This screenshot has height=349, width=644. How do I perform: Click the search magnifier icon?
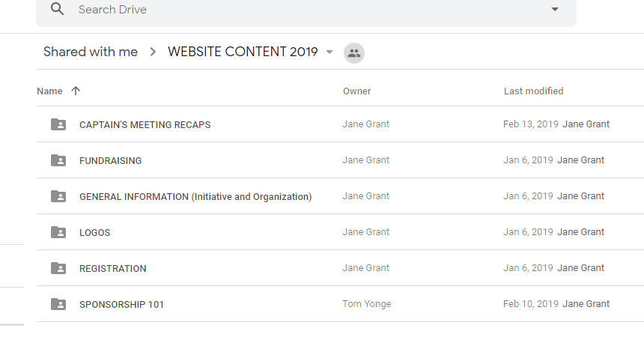(x=57, y=9)
